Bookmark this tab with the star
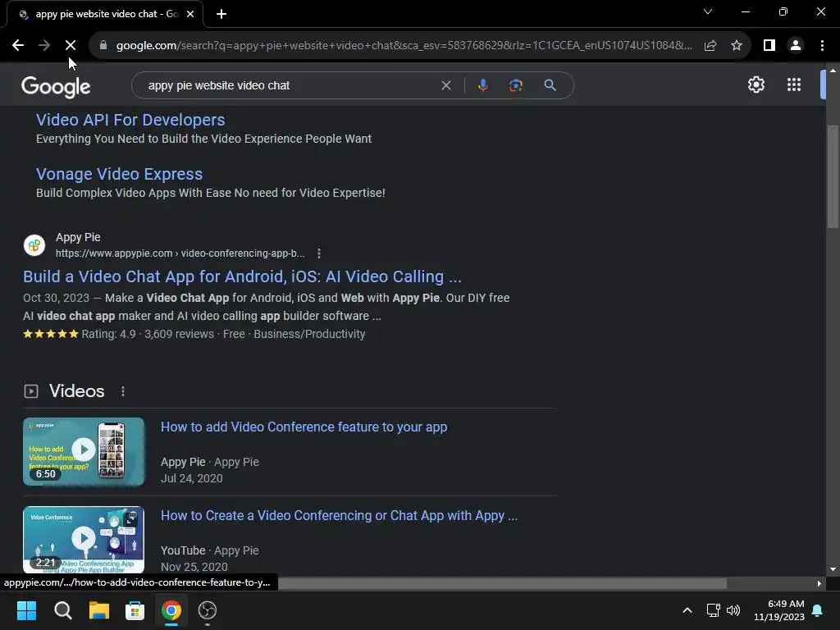 coord(737,46)
